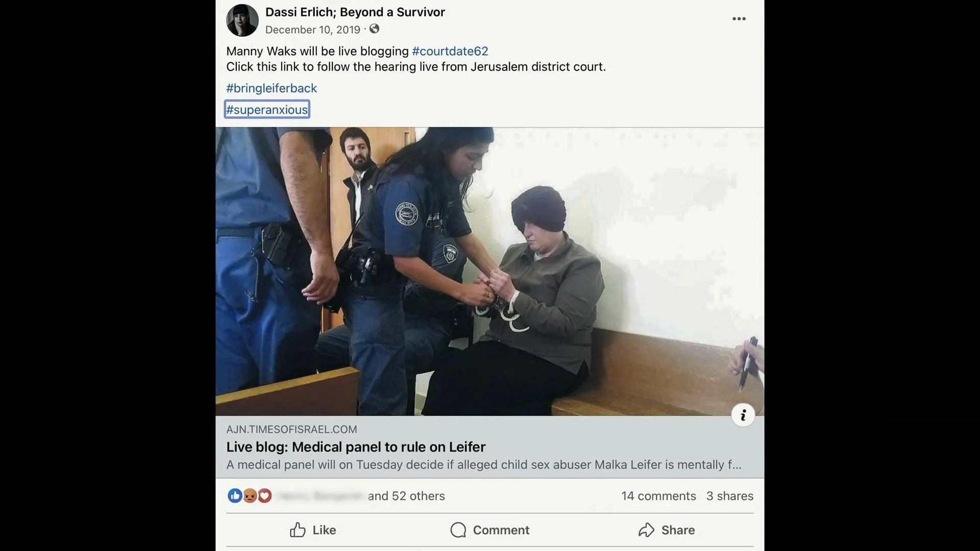Click the angry reaction emoji
Screen dimensions: 980x551
click(x=250, y=495)
